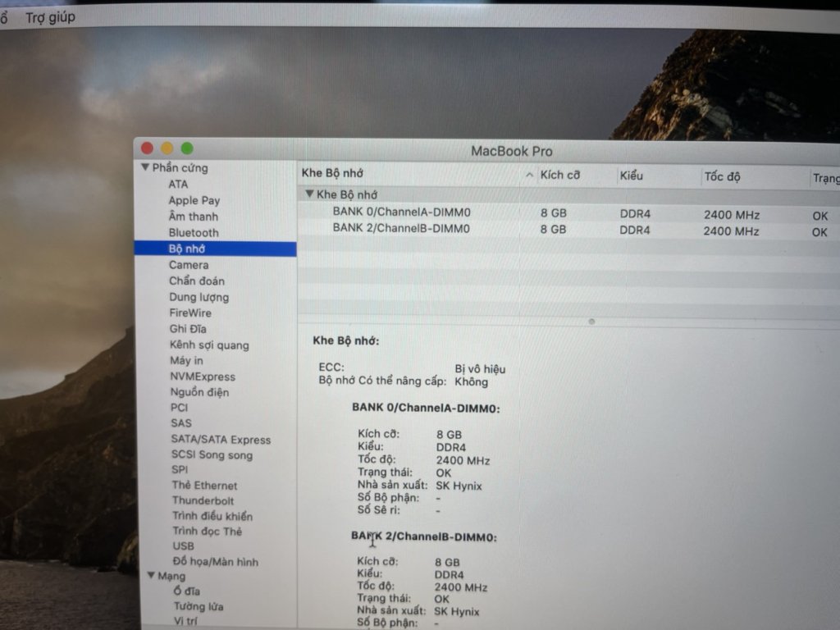Select ATA in the sidebar
The height and width of the screenshot is (630, 840).
(178, 185)
